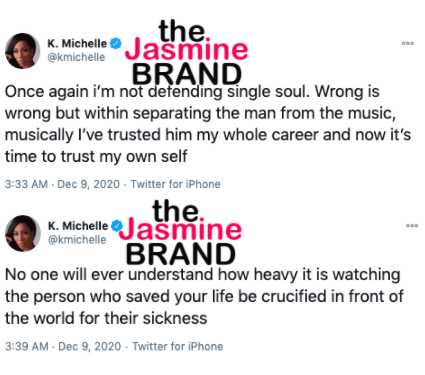Viewport: 425px width, 375px height.
Task: Open @kmichelle handle on the 3:33 AM tweet
Action: (76, 57)
